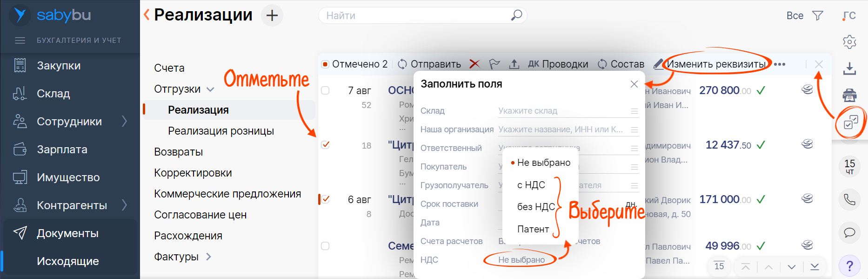The image size is (868, 279).
Task: Uncheck the 6 авг row checkbox
Action: tap(326, 199)
